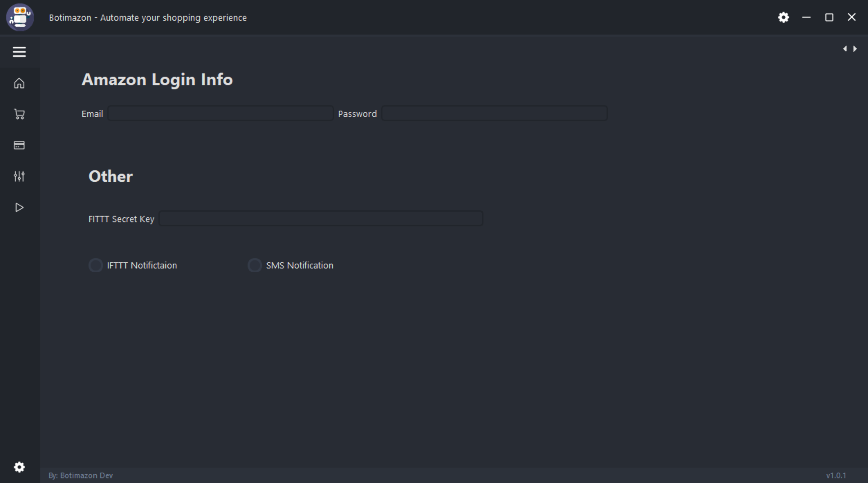
Task: Open the Home page from sidebar
Action: click(19, 83)
